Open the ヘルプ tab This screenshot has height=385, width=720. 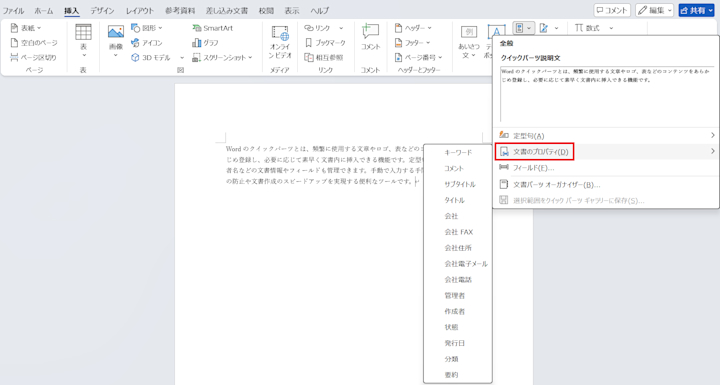[319, 11]
